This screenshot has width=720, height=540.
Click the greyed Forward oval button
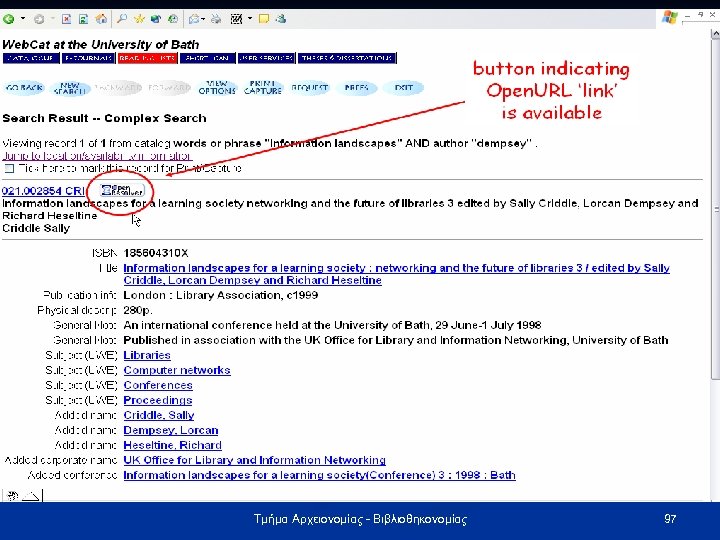pyautogui.click(x=169, y=88)
